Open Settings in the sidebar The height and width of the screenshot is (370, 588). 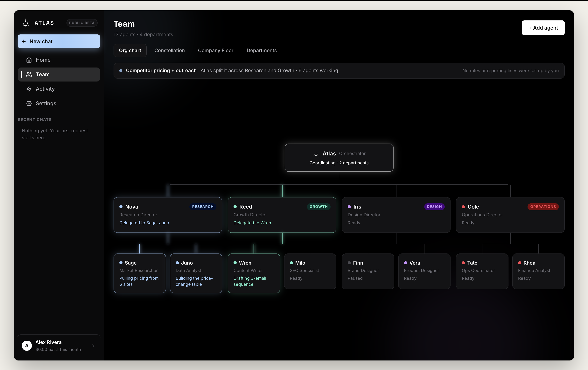click(x=59, y=103)
